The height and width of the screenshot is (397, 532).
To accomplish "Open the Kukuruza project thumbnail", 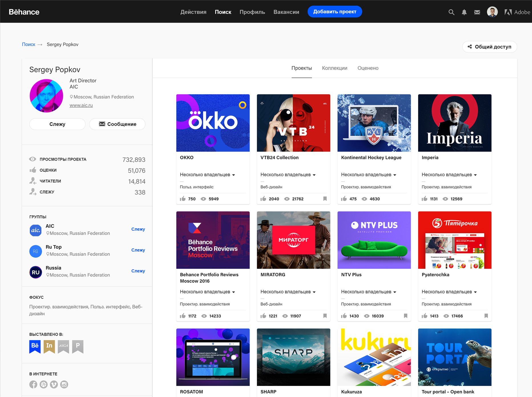I will 374,357.
